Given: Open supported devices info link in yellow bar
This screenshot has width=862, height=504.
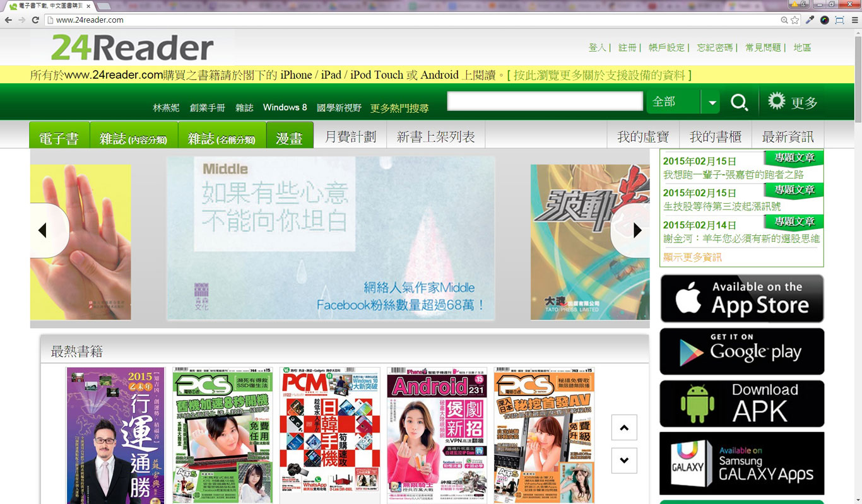Looking at the screenshot, I should pyautogui.click(x=599, y=74).
